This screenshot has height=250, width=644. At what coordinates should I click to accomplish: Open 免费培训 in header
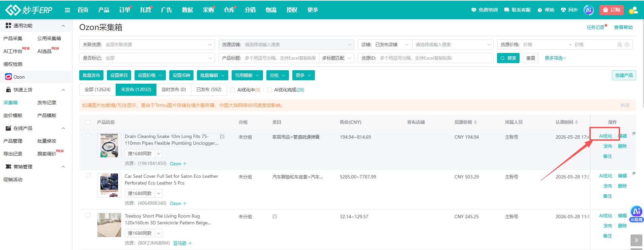click(485, 10)
